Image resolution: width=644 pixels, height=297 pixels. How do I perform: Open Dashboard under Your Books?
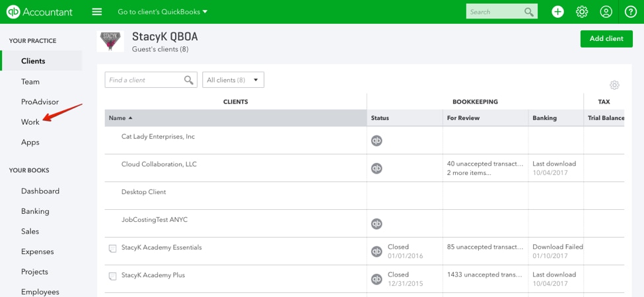(x=40, y=191)
